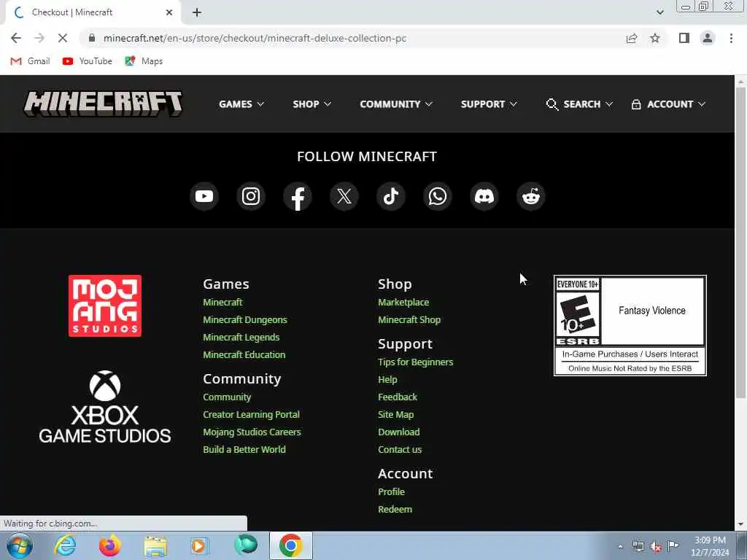Click the Mojang Studios logo
The image size is (747, 560).
105,306
